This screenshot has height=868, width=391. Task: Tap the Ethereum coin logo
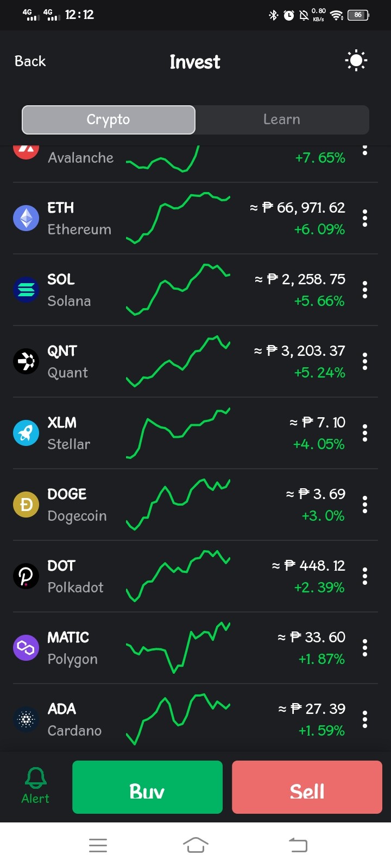click(26, 218)
